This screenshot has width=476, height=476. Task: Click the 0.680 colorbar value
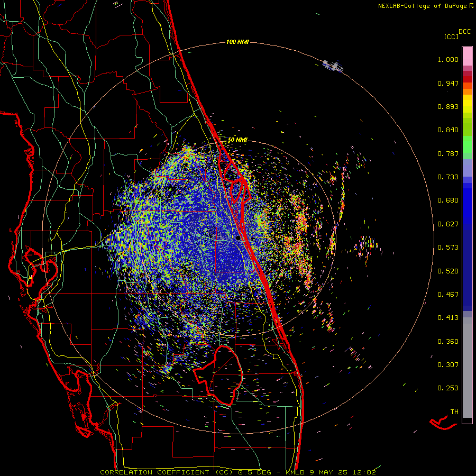click(x=448, y=200)
